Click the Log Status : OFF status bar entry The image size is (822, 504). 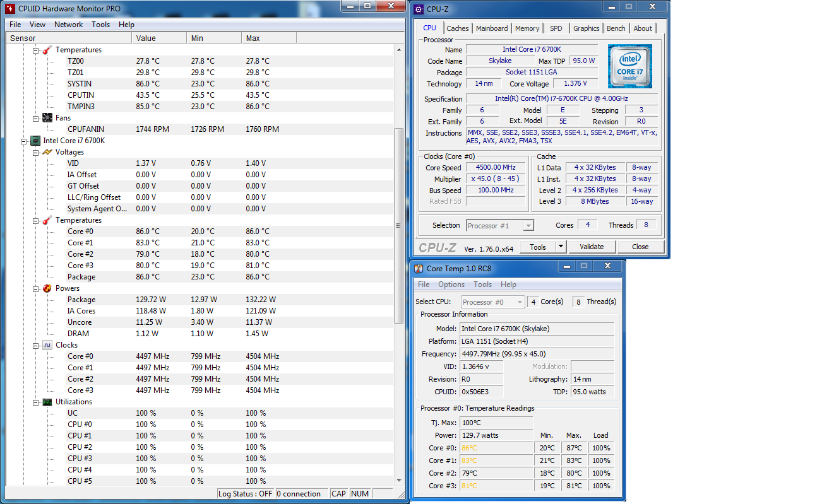[x=246, y=494]
